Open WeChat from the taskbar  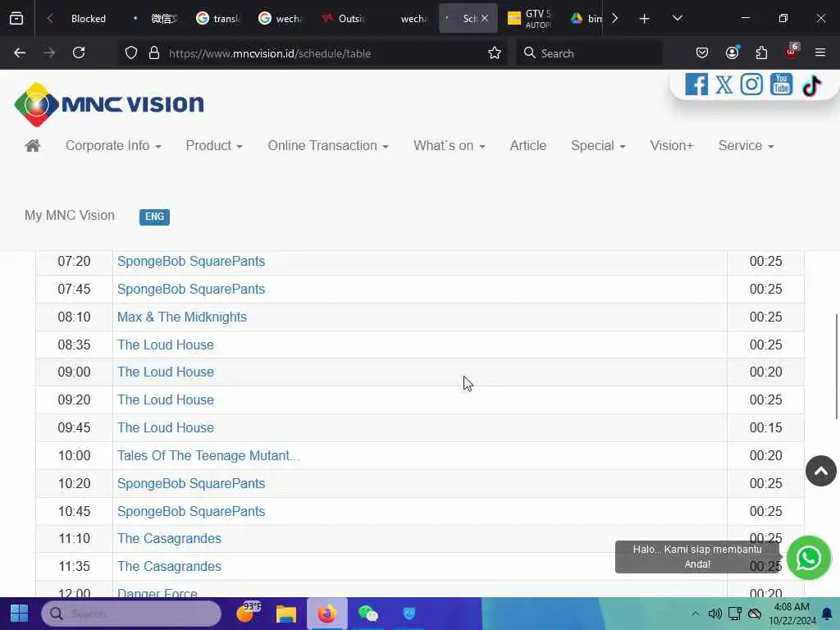point(368,614)
